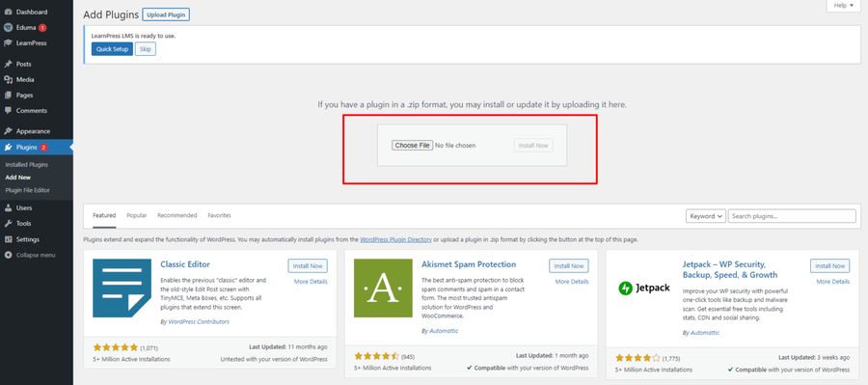Install the Jetpack plugin
This screenshot has width=868, height=385.
pyautogui.click(x=830, y=266)
